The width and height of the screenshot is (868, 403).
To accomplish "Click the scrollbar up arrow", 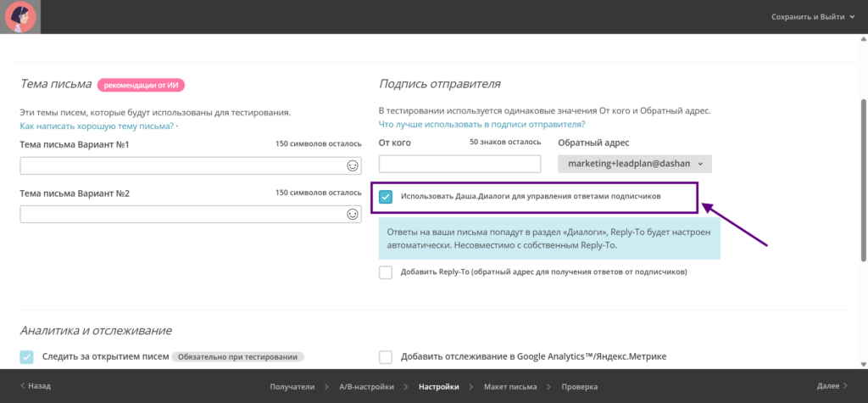I will click(x=863, y=39).
